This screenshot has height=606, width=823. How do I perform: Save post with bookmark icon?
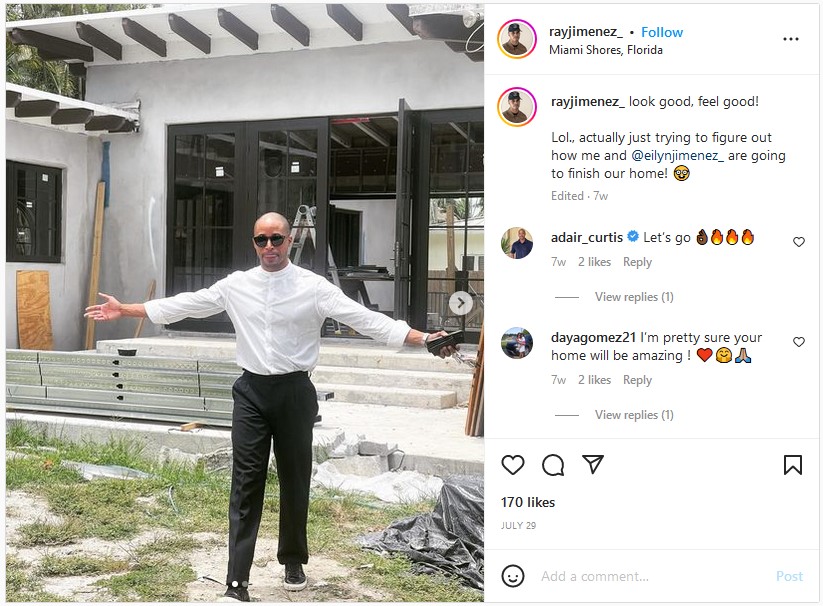(793, 465)
